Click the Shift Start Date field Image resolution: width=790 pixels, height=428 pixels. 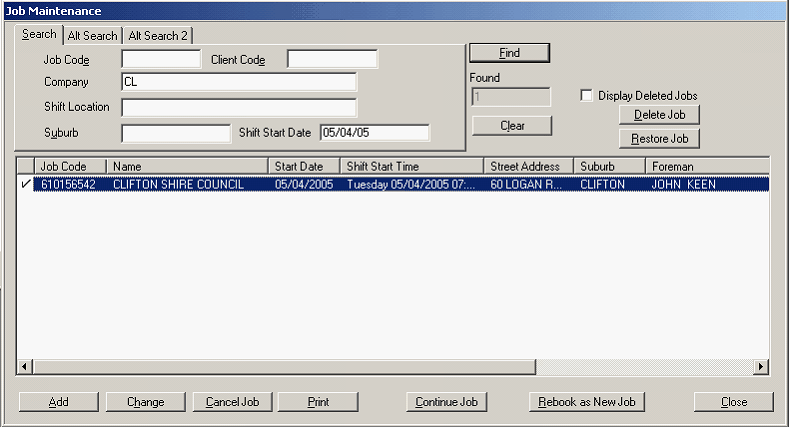[x=373, y=133]
